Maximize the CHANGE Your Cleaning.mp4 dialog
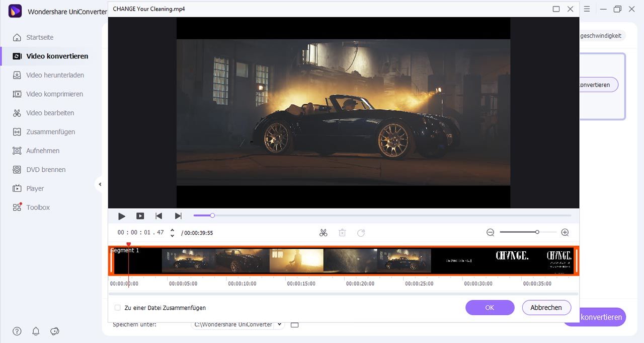The height and width of the screenshot is (343, 644). click(x=556, y=9)
